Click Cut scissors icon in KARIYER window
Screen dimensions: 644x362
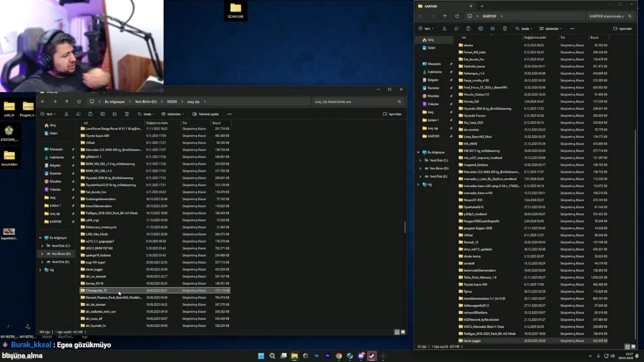[x=444, y=29]
